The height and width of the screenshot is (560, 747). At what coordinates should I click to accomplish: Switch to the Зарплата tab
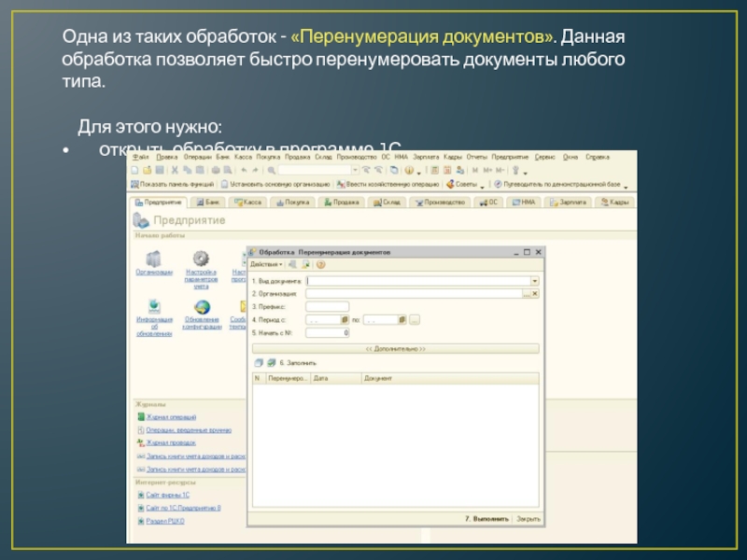click(568, 203)
